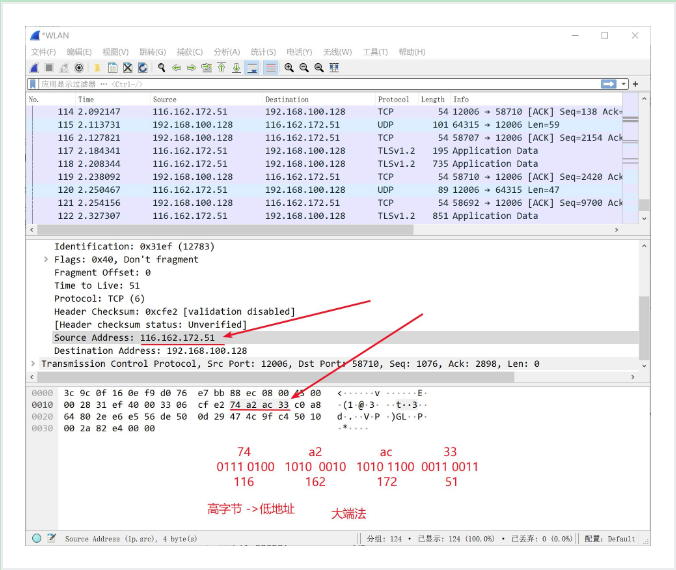Find a packet with magnifier icon
Image resolution: width=676 pixels, height=570 pixels.
162,68
